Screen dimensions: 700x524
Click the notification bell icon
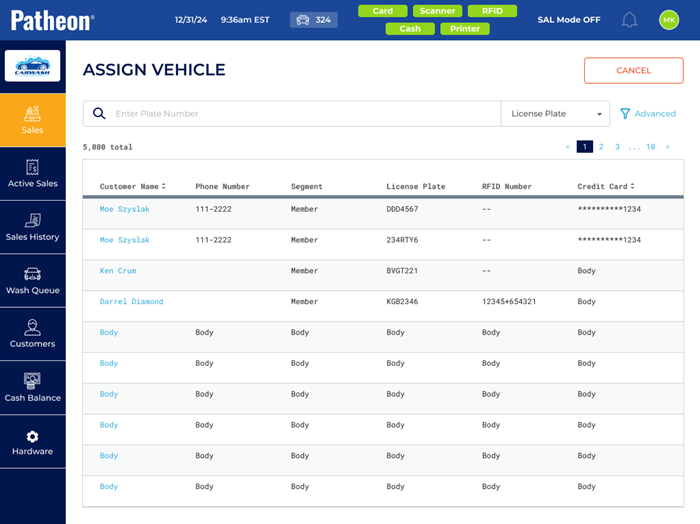[x=629, y=20]
